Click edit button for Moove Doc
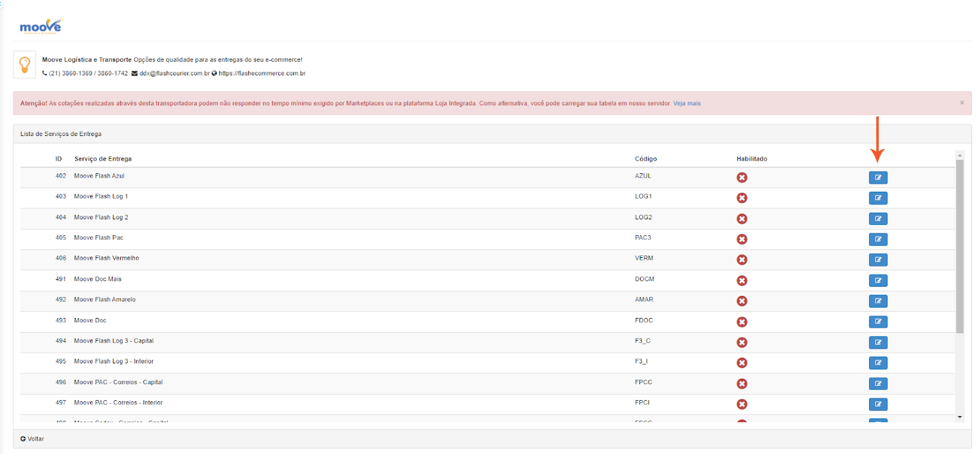The image size is (980, 454). pos(878,322)
